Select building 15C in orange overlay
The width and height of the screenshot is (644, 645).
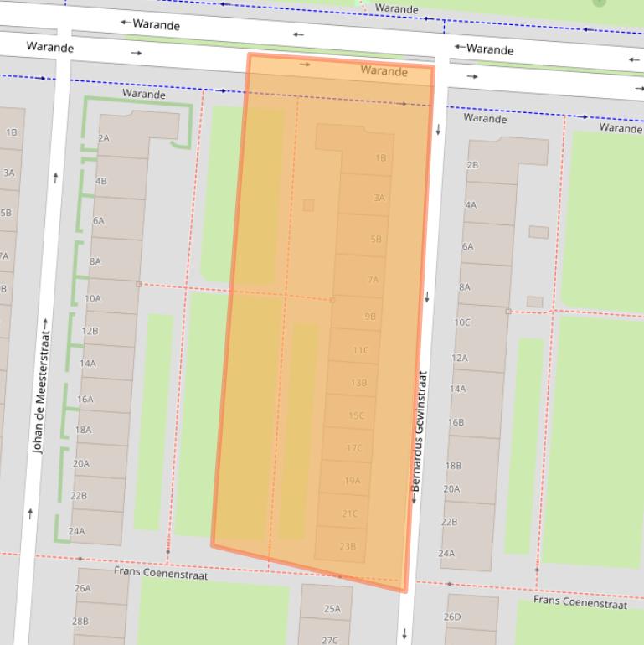click(x=356, y=415)
